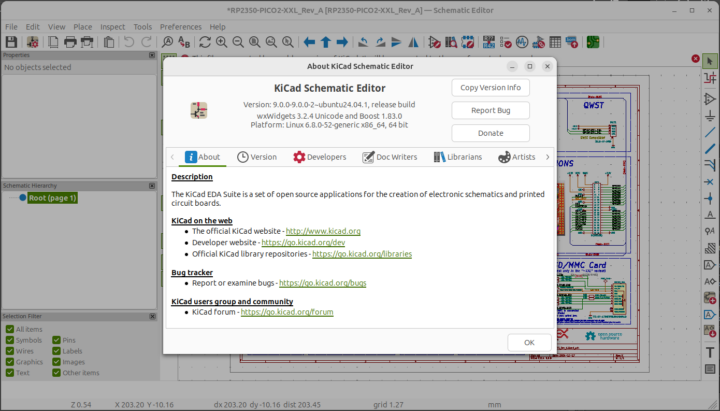Click the Save icon in the toolbar

pyautogui.click(x=11, y=42)
